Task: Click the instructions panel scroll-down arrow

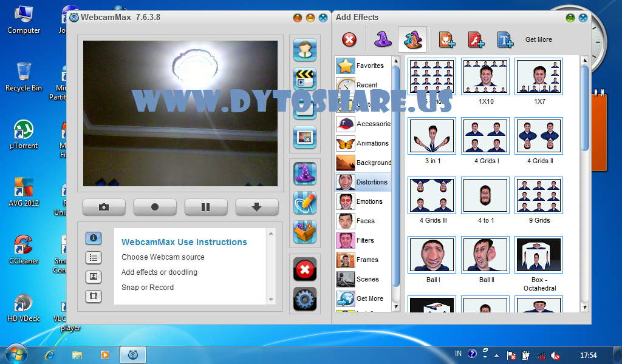Action: [271, 300]
